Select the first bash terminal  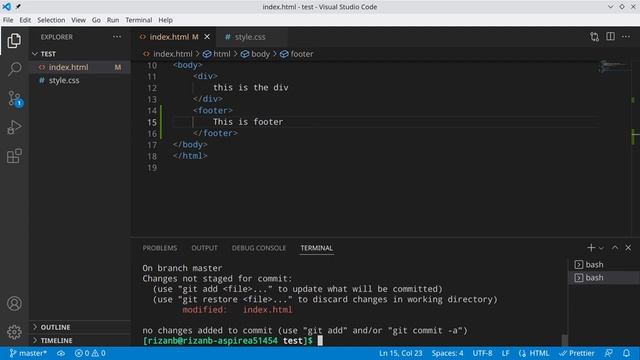pyautogui.click(x=604, y=264)
